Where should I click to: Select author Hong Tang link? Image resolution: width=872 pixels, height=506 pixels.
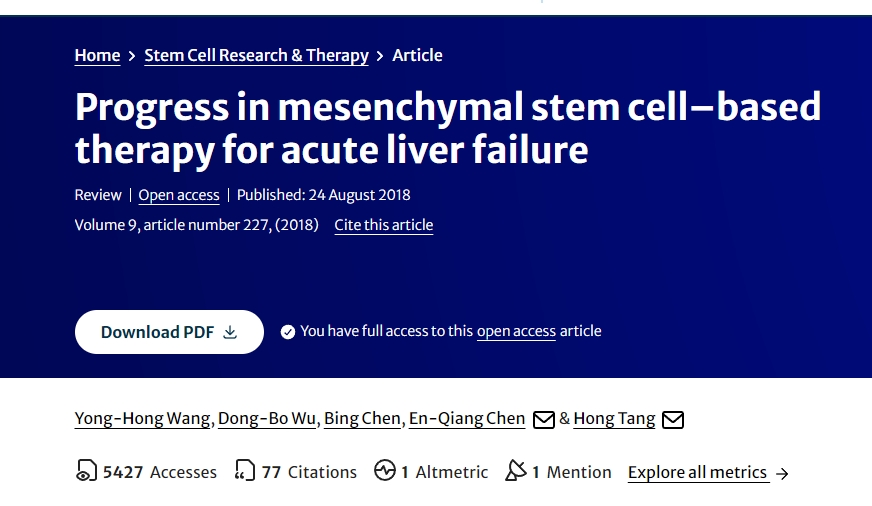614,419
